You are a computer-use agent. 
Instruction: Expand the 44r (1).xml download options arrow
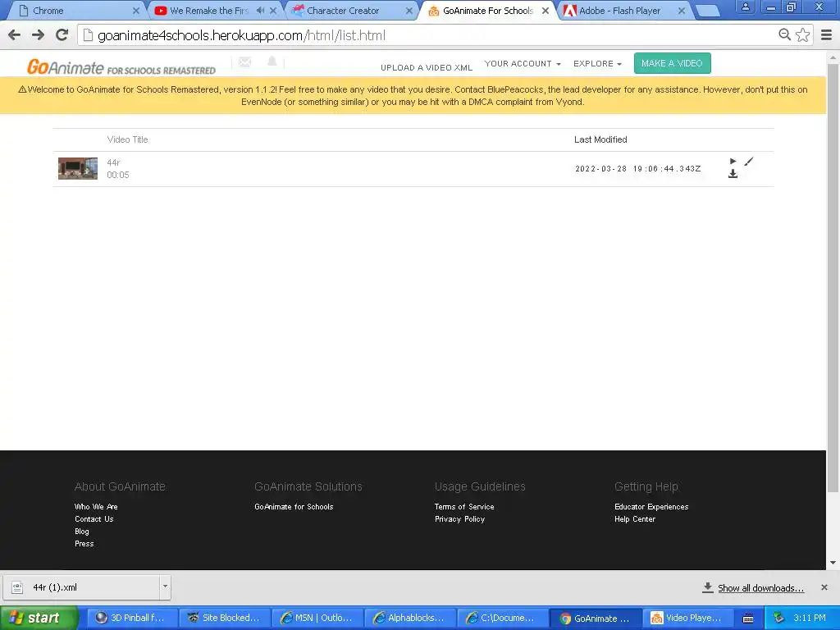[x=165, y=587]
